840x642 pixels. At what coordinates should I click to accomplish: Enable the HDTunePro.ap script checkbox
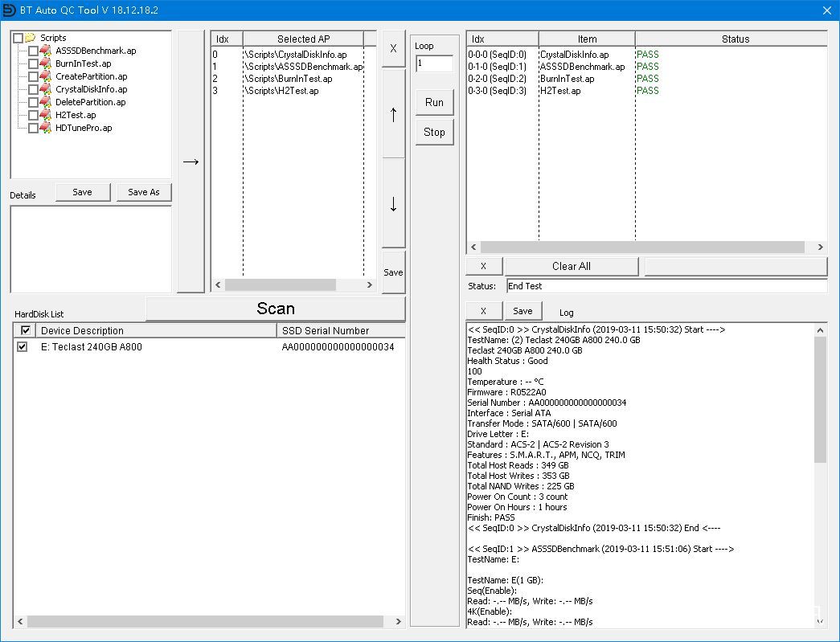(x=33, y=128)
